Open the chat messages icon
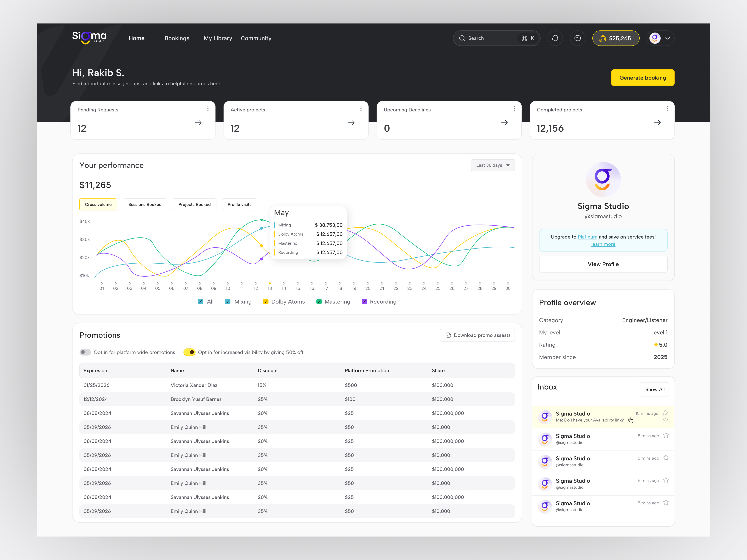Image resolution: width=747 pixels, height=560 pixels. click(x=577, y=38)
